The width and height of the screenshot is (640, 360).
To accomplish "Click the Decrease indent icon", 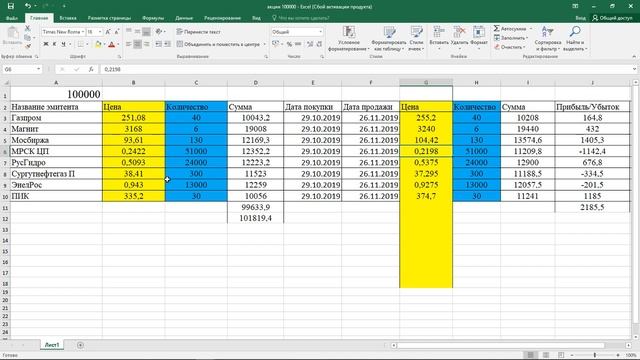I will 158,44.
